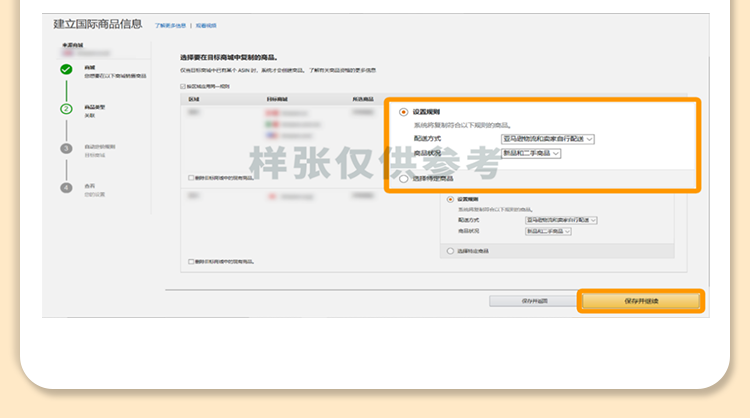Viewport: 750px width, 418px height.
Task: Click the 观看视频 link
Action: (x=206, y=25)
